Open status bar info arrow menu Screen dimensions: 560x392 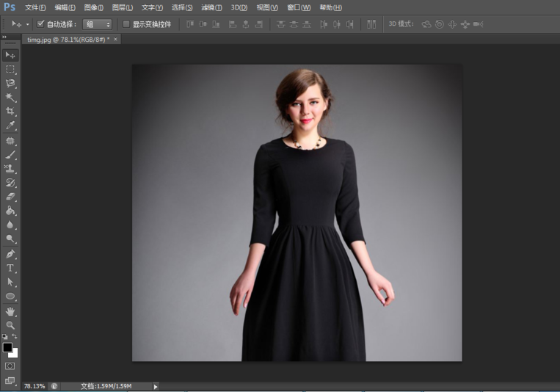(x=156, y=386)
